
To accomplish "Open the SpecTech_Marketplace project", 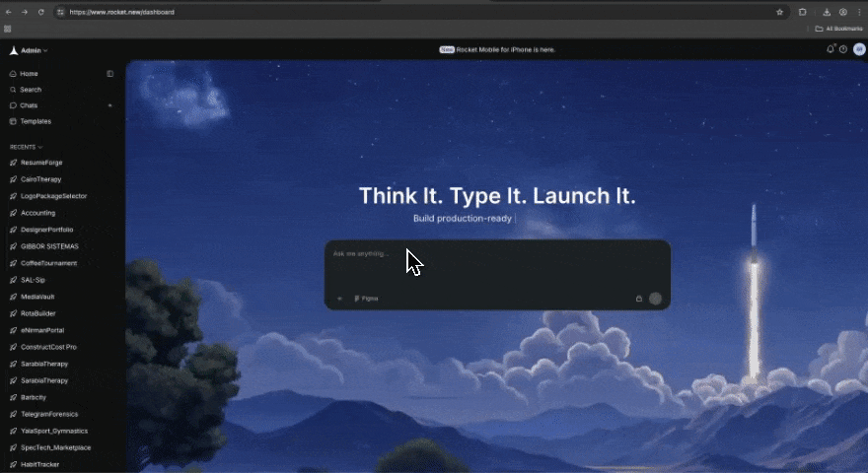I will click(56, 447).
